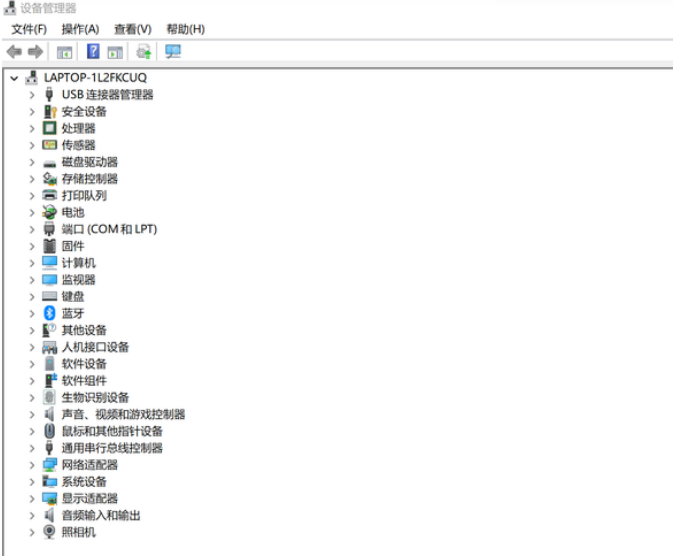Click the 固件 firmware icon
Viewport: 673px width, 558px height.
pyautogui.click(x=49, y=246)
